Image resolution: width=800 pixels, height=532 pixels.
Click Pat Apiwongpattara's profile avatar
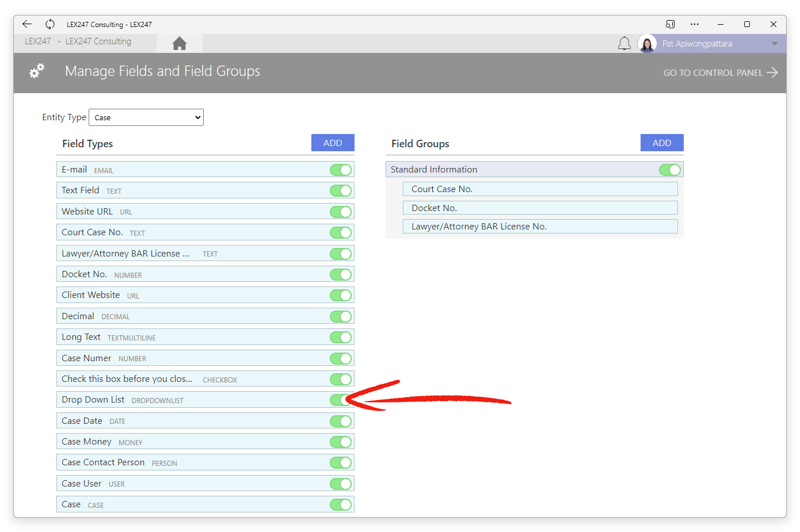coord(647,44)
